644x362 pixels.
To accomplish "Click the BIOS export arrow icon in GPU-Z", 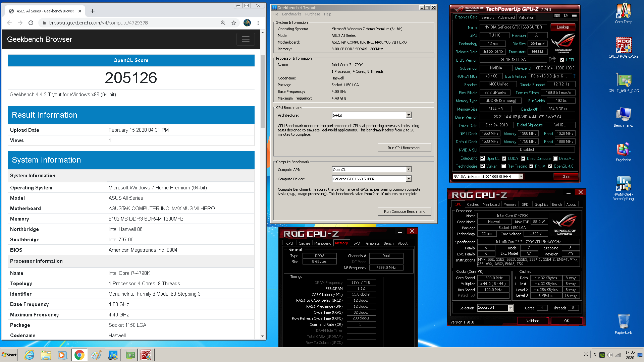I will (x=552, y=60).
